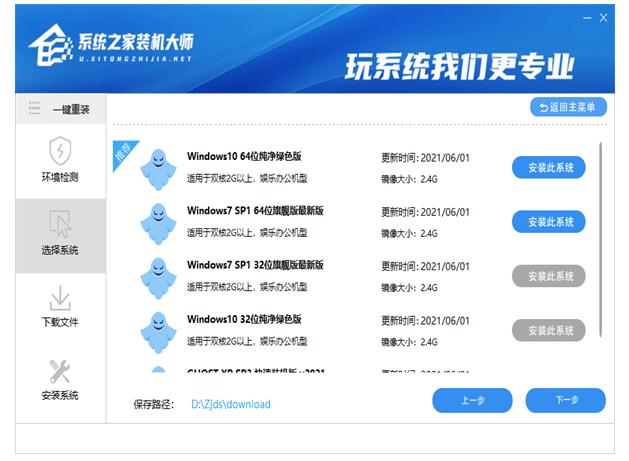Select the 安装系统 tools icon
The image size is (629, 461).
(x=60, y=371)
